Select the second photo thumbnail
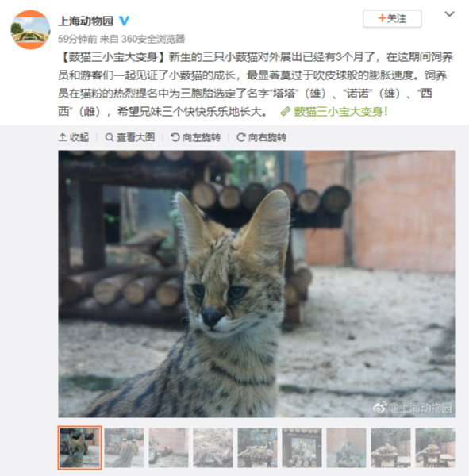This screenshot has width=469, height=476. (125, 447)
